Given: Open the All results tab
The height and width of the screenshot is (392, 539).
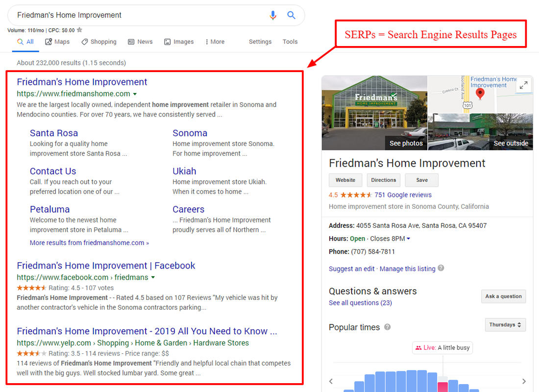Looking at the screenshot, I should pyautogui.click(x=25, y=42).
